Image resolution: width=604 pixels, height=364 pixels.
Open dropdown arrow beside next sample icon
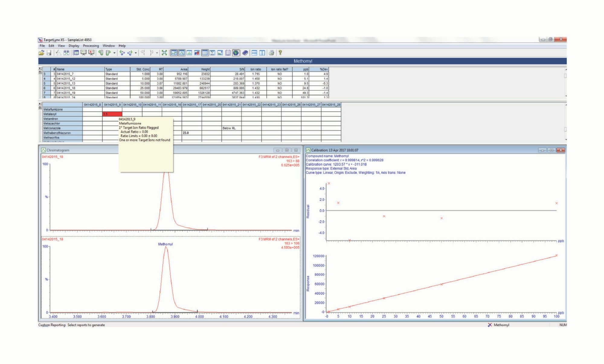point(114,53)
